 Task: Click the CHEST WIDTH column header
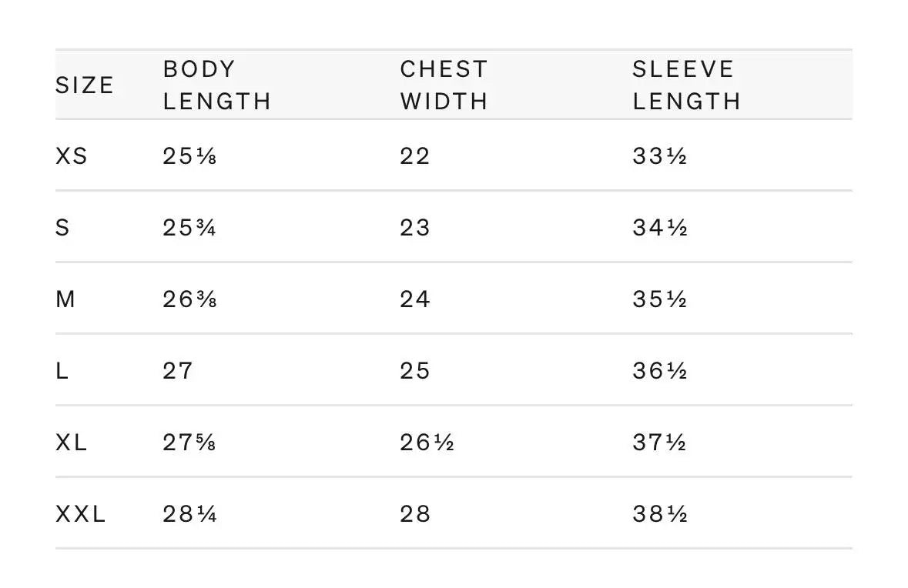click(444, 85)
